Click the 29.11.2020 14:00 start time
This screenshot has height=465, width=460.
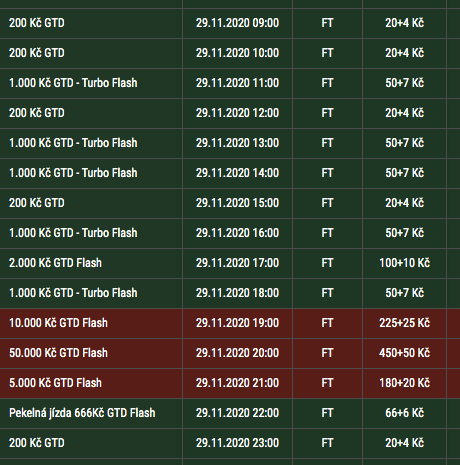point(237,173)
